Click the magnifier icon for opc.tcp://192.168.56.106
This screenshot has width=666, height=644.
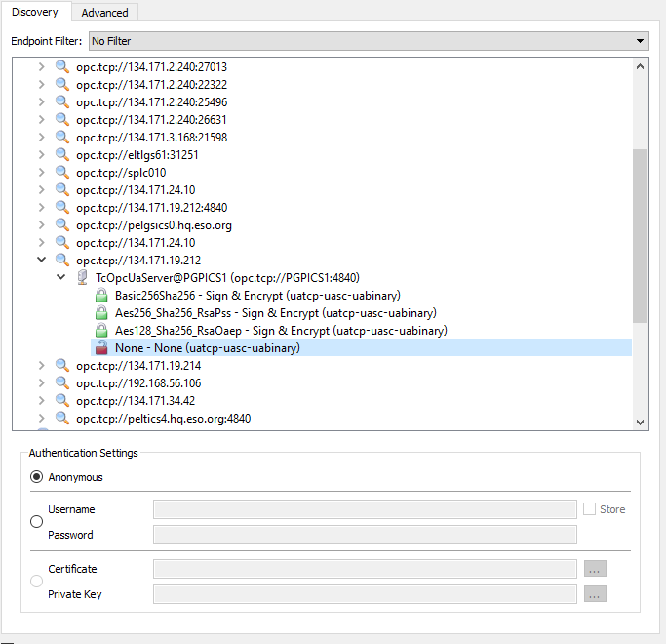pyautogui.click(x=62, y=383)
